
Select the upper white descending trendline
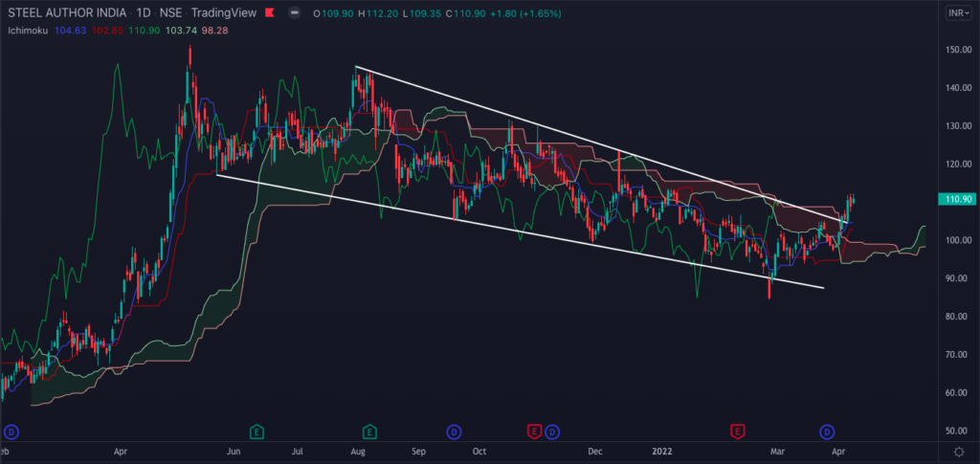600,144
